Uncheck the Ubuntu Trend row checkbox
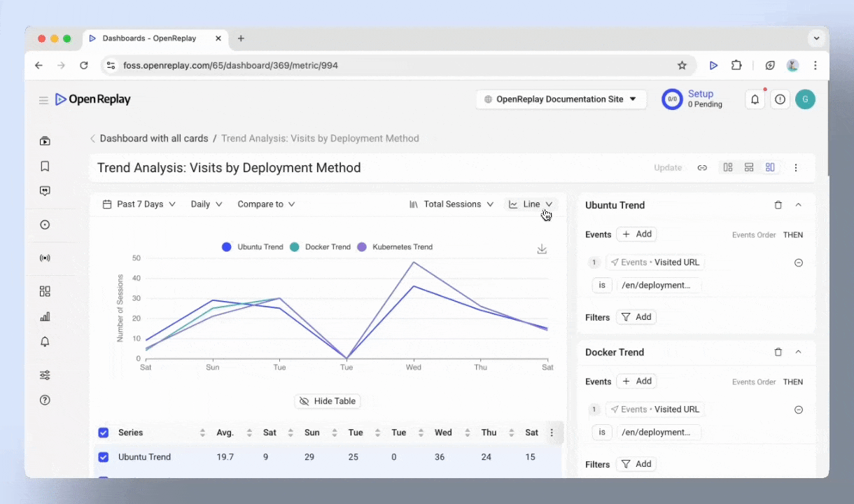The height and width of the screenshot is (504, 854). [x=104, y=457]
